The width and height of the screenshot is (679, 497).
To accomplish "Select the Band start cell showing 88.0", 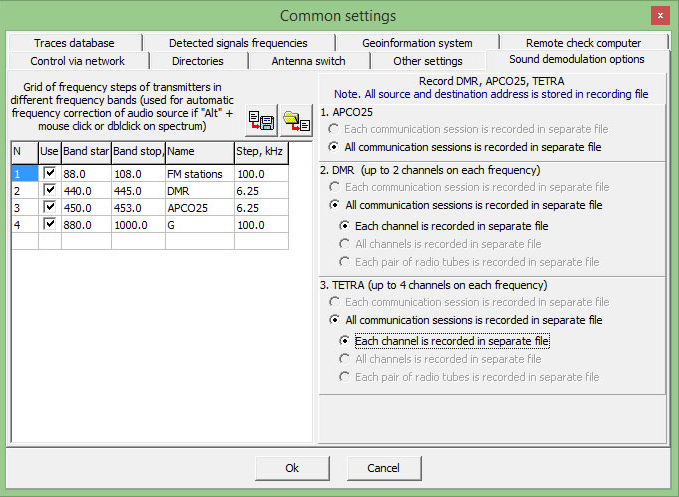I will tap(86, 173).
